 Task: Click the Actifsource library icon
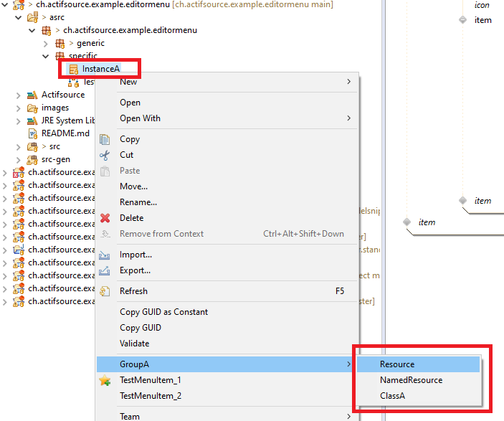point(32,95)
